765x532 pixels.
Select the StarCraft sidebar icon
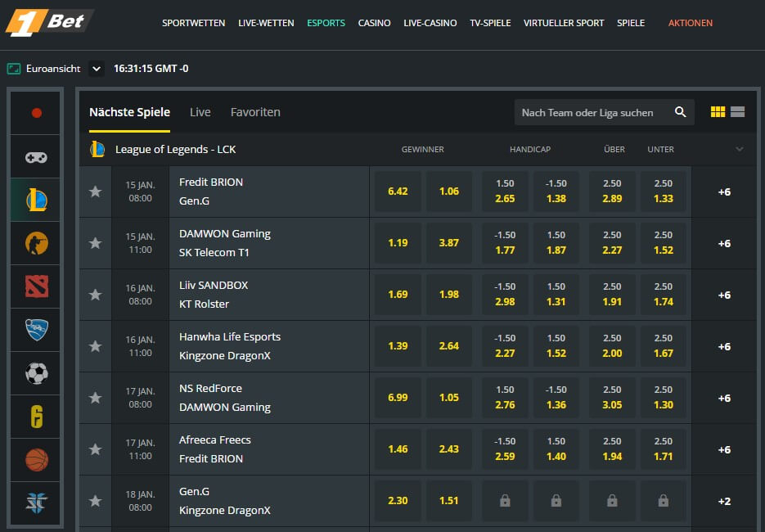point(36,503)
